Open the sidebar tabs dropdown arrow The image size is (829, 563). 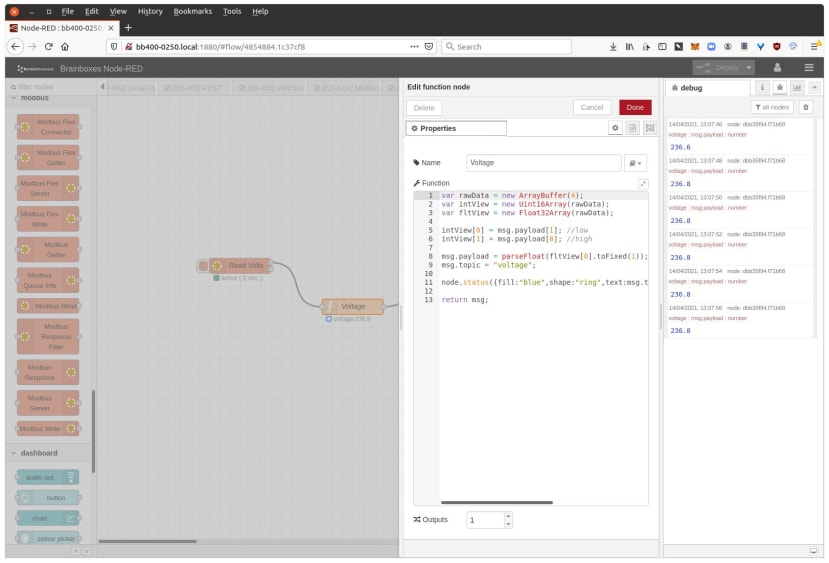[x=814, y=87]
